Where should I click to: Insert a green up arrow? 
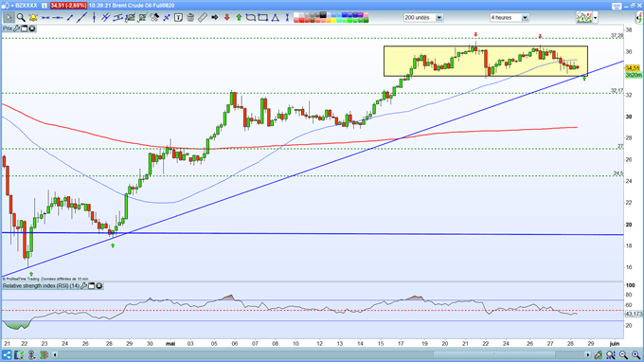239,18
